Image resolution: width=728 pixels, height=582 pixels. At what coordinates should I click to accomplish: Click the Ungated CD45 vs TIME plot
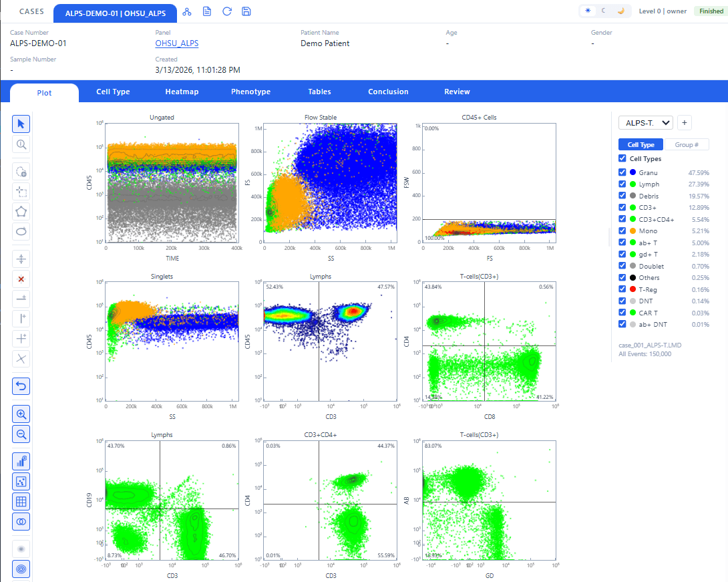tap(172, 182)
